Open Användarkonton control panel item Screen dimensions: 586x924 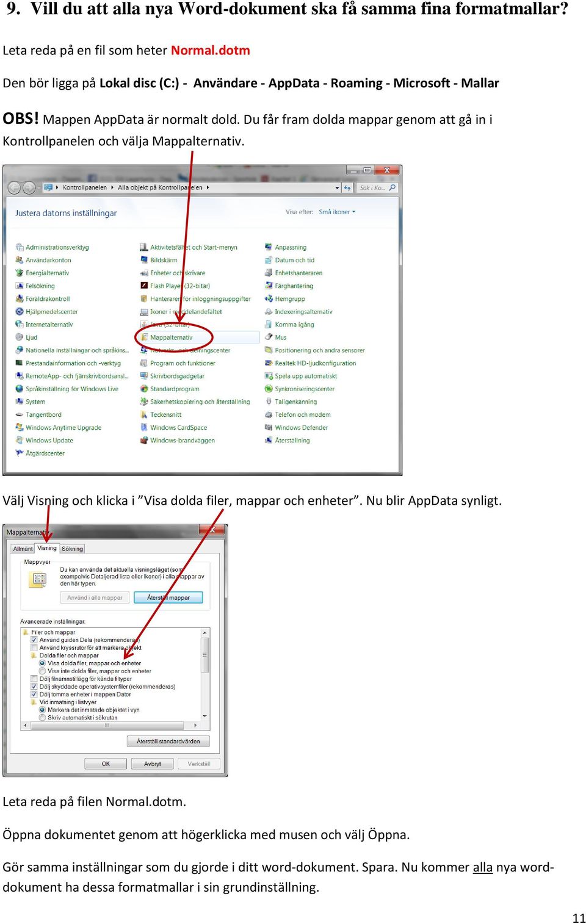pyautogui.click(x=43, y=260)
